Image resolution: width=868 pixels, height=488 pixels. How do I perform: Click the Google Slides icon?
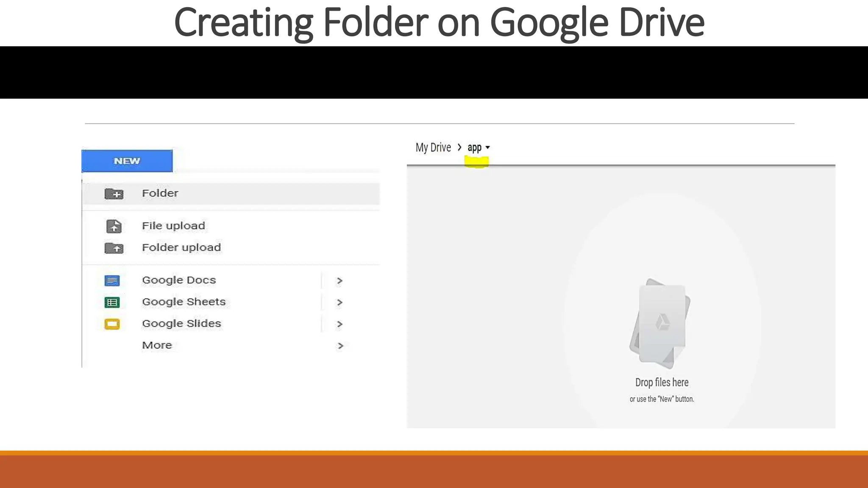(x=112, y=324)
